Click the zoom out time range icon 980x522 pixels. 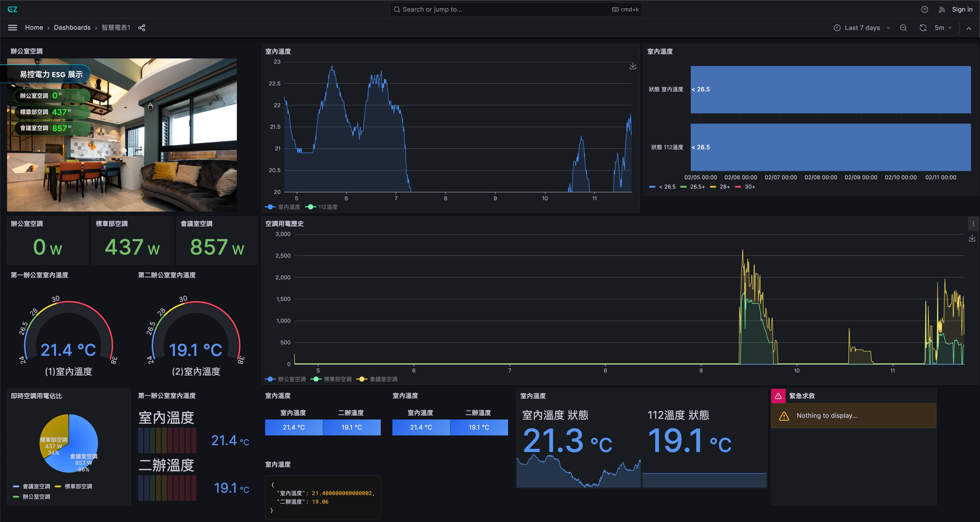[x=903, y=28]
